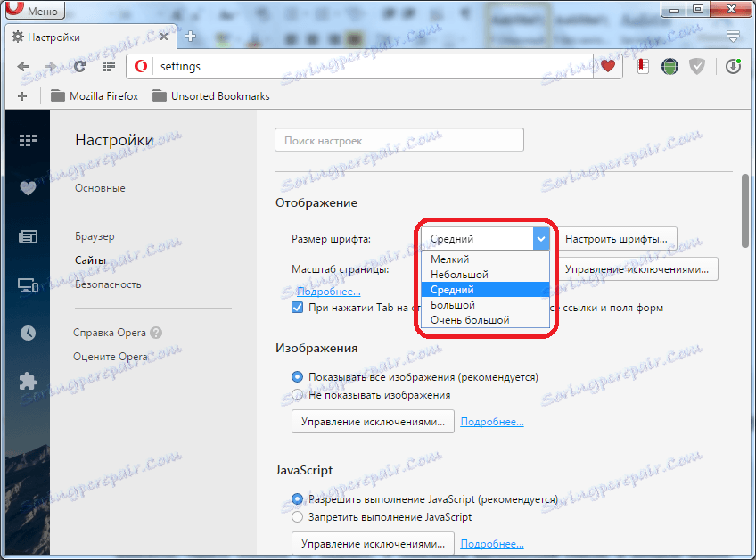Select the Сайты settings section

(90, 260)
